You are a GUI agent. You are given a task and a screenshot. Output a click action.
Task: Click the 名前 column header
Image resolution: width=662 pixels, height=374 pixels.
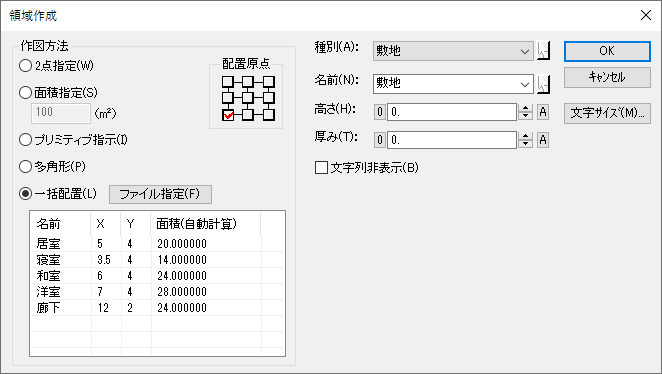60,224
